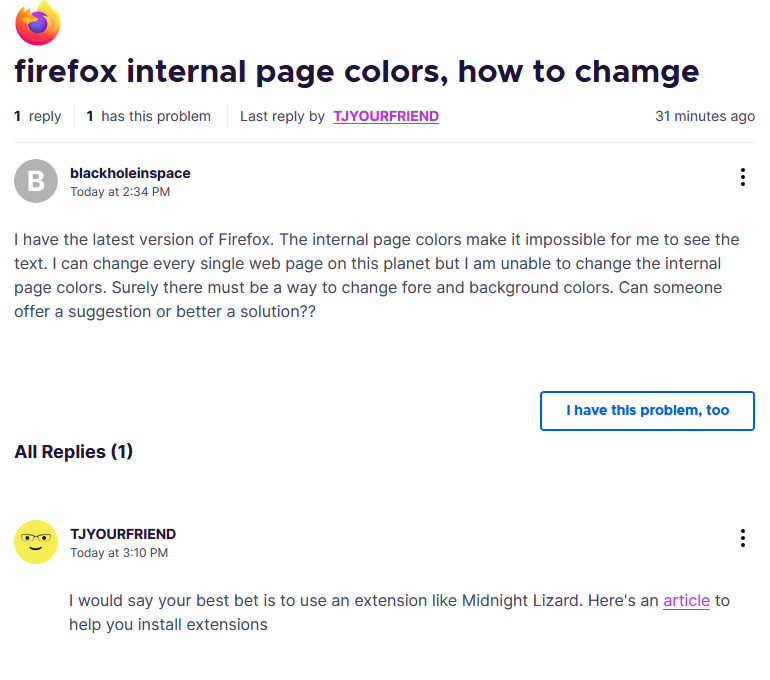Open three-dot menu on TJYOURFRIEND's reply
Image resolution: width=770 pixels, height=680 pixels.
click(742, 538)
